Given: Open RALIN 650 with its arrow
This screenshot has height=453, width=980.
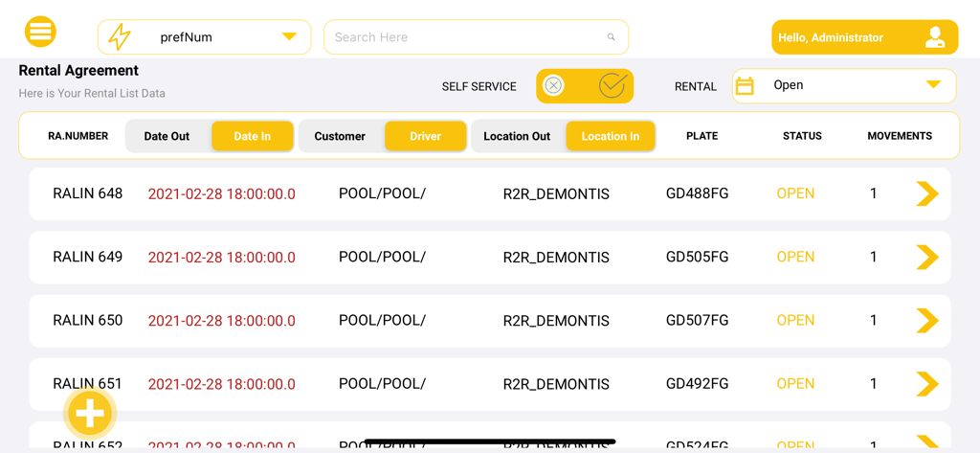Looking at the screenshot, I should click(927, 320).
